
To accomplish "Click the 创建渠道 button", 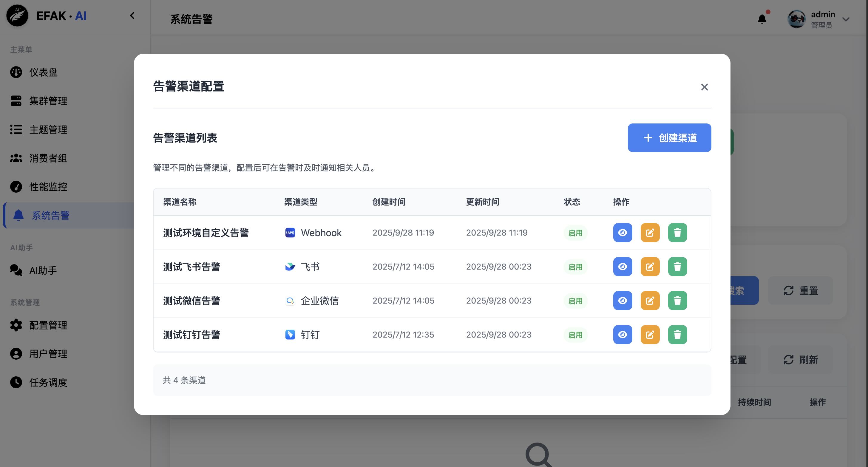I will tap(669, 138).
